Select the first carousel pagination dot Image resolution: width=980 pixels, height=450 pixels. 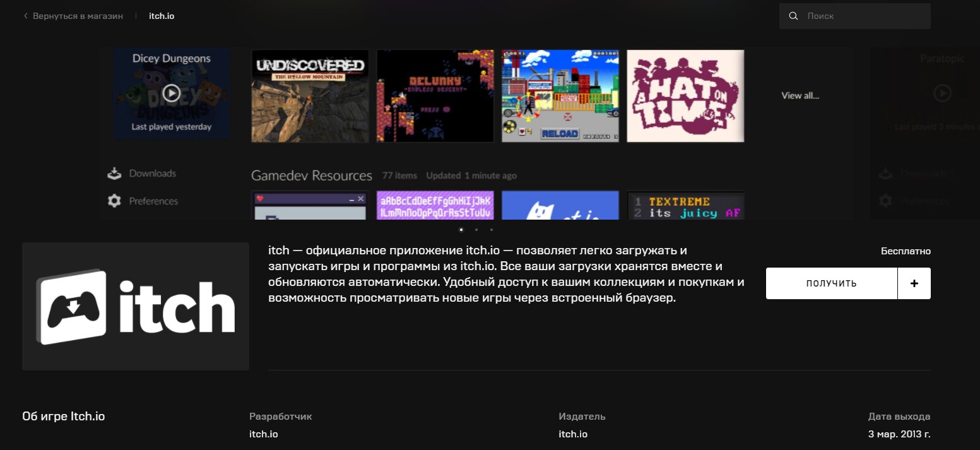461,230
